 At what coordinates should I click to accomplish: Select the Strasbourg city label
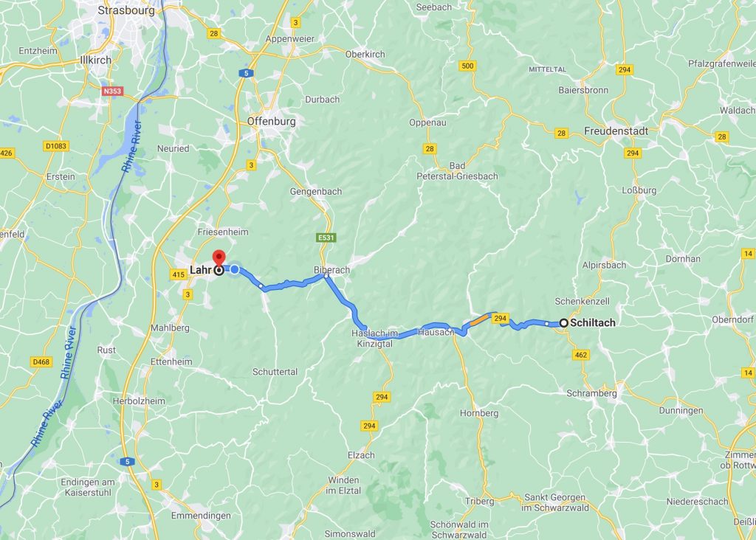126,10
